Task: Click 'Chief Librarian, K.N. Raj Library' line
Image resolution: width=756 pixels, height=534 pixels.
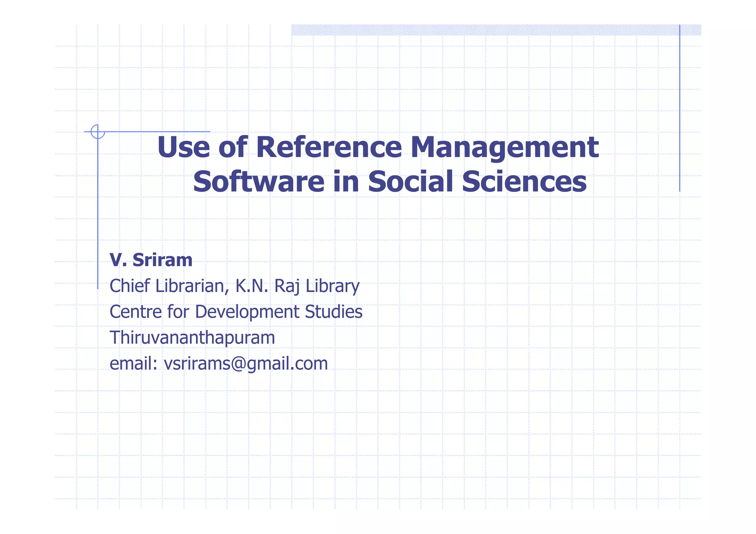Action: pos(234,286)
